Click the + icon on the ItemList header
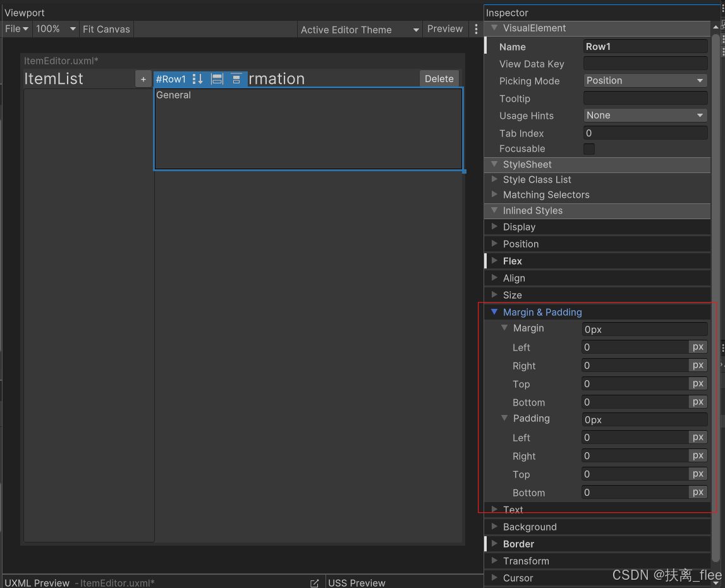 pyautogui.click(x=143, y=78)
